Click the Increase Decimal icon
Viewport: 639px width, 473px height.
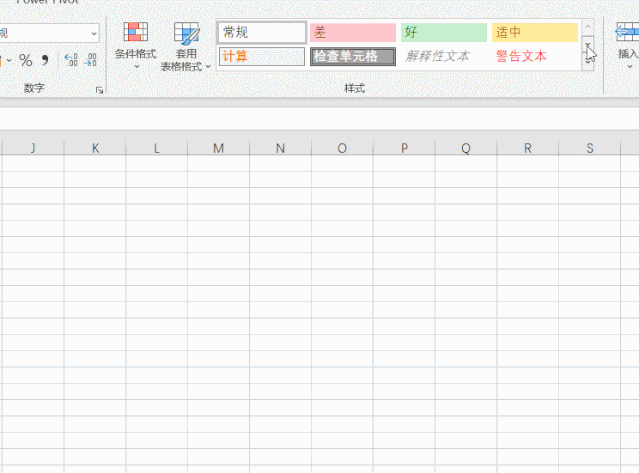[x=71, y=60]
